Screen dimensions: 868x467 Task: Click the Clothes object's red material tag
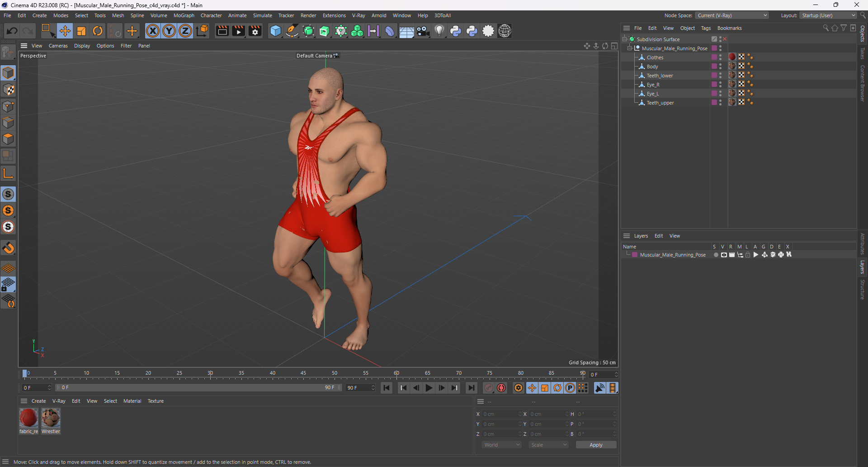[x=732, y=57]
